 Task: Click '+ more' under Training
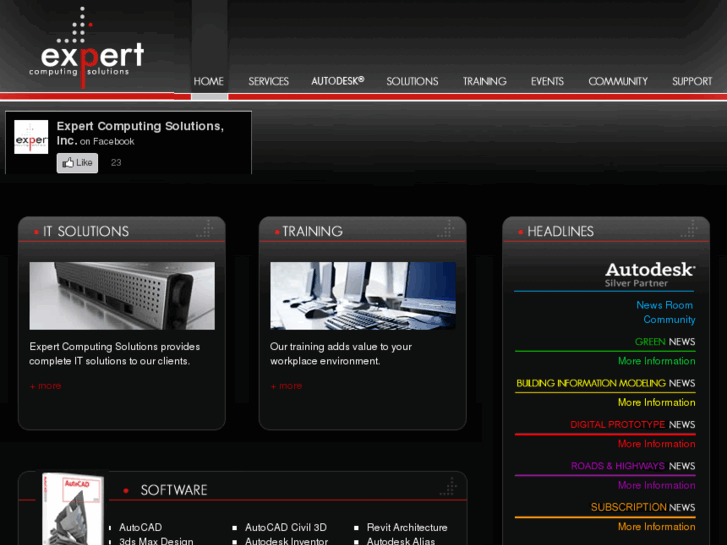(x=286, y=386)
